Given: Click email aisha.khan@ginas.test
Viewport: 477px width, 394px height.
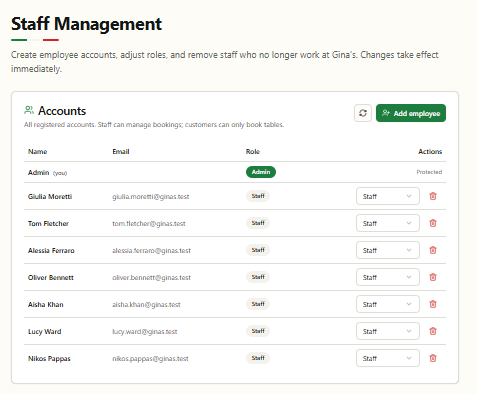Looking at the screenshot, I should (x=146, y=305).
